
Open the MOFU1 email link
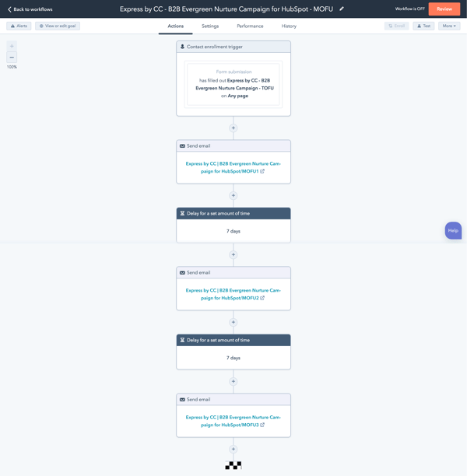(x=233, y=167)
